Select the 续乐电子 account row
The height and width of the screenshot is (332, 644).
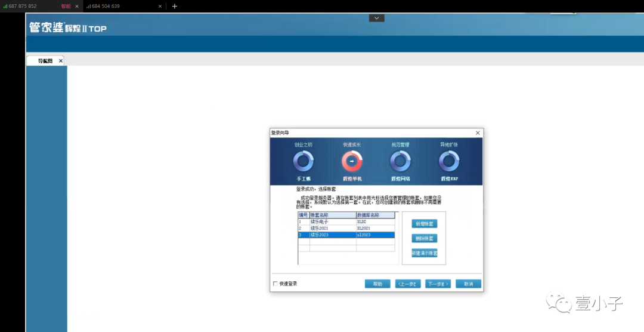(x=346, y=222)
